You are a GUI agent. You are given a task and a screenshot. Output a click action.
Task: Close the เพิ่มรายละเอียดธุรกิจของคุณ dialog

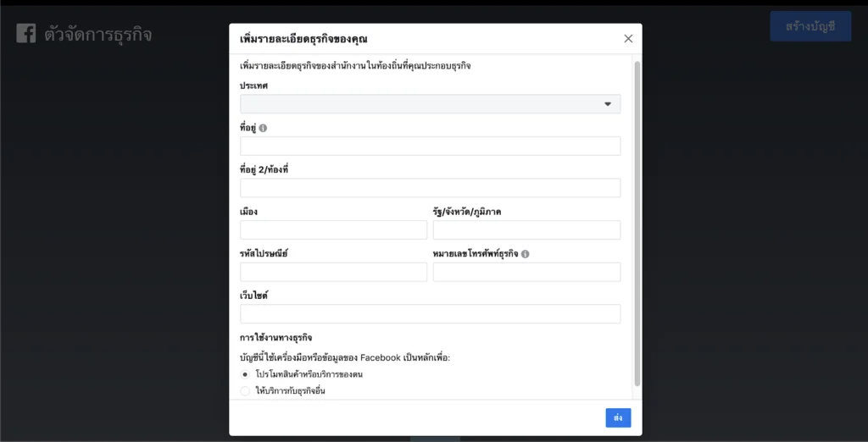pos(628,39)
